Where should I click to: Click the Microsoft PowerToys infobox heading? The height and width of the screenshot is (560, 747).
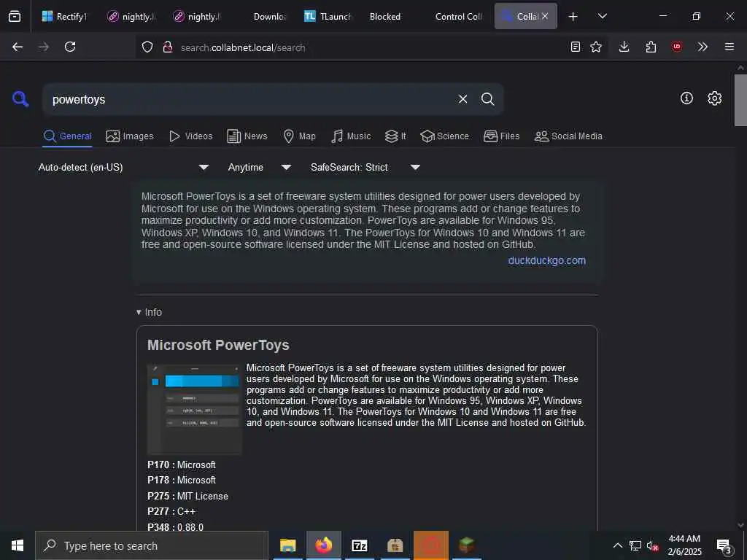(218, 345)
